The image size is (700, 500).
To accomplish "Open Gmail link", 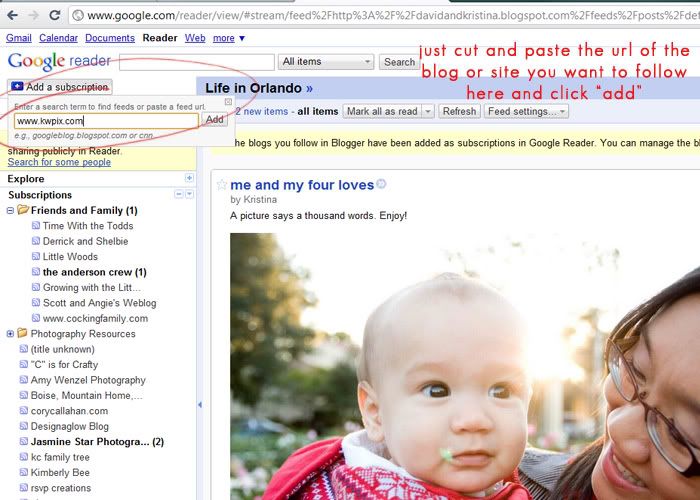I will point(19,38).
